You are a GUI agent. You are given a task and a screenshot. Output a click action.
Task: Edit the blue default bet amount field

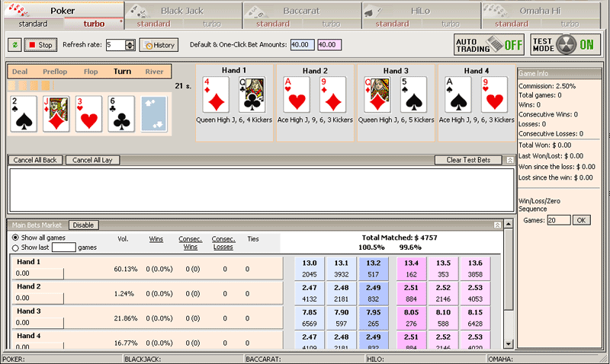coord(302,45)
